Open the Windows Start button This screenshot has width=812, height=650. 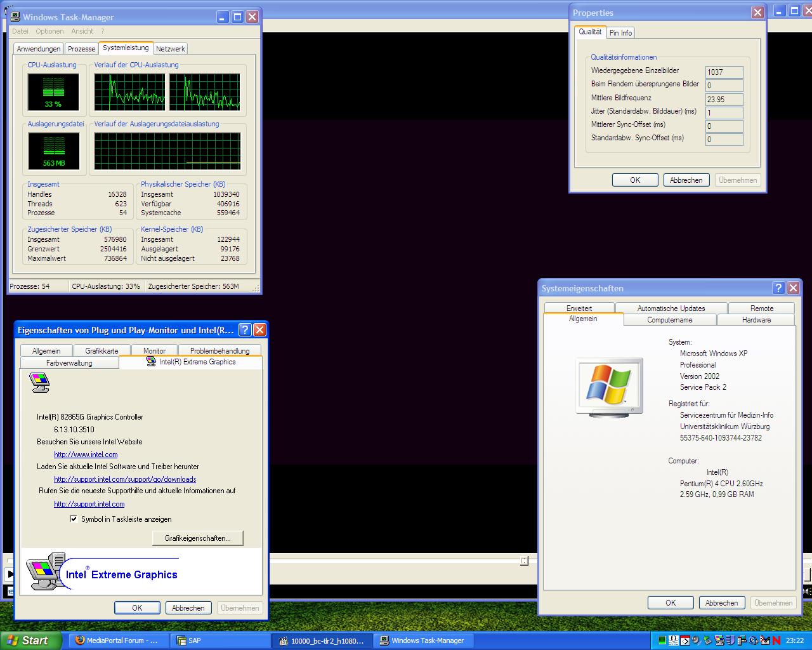click(31, 640)
